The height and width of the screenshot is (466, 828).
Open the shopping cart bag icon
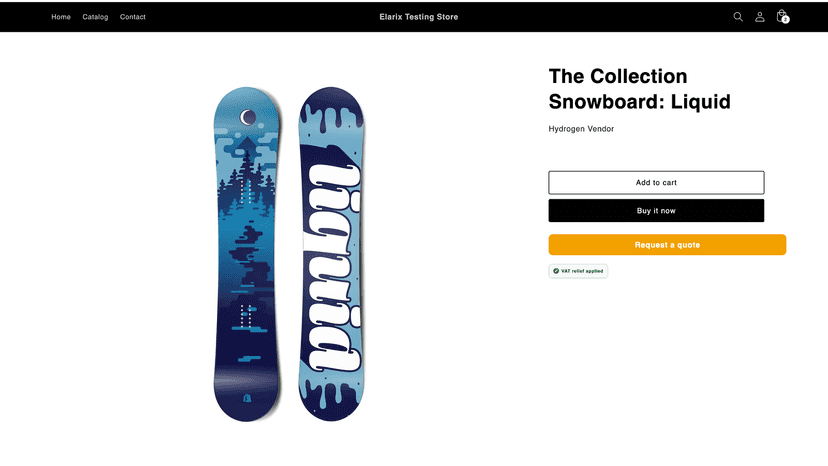(782, 16)
